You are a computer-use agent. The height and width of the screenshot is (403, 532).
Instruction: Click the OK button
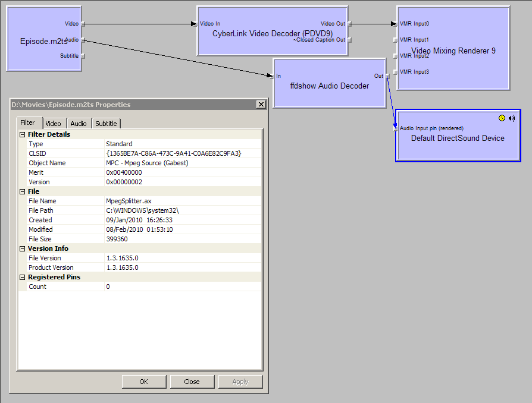[144, 382]
